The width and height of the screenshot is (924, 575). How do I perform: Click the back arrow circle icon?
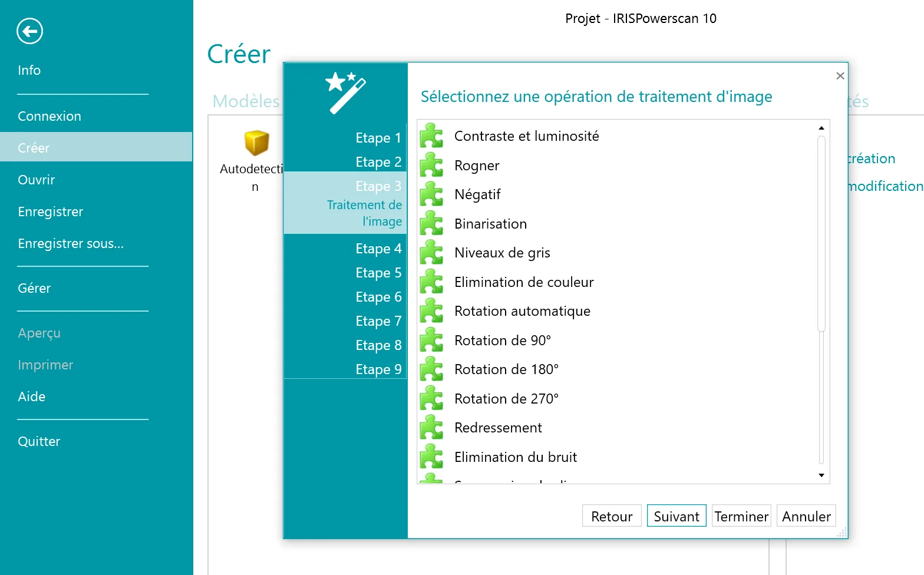(x=29, y=31)
